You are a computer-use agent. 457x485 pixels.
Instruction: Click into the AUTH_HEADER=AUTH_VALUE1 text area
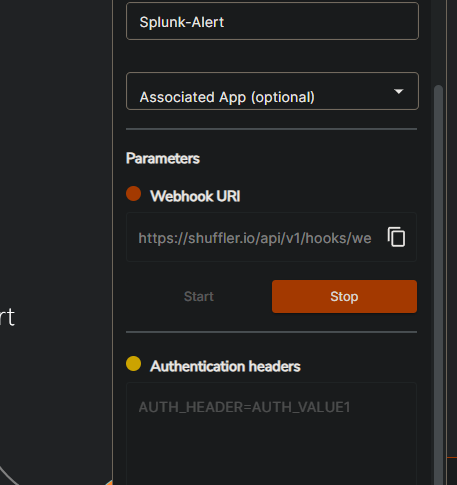click(x=271, y=433)
